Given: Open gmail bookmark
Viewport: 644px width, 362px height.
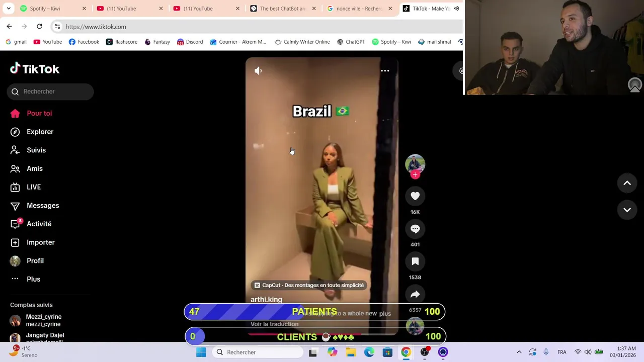Looking at the screenshot, I should (x=16, y=42).
